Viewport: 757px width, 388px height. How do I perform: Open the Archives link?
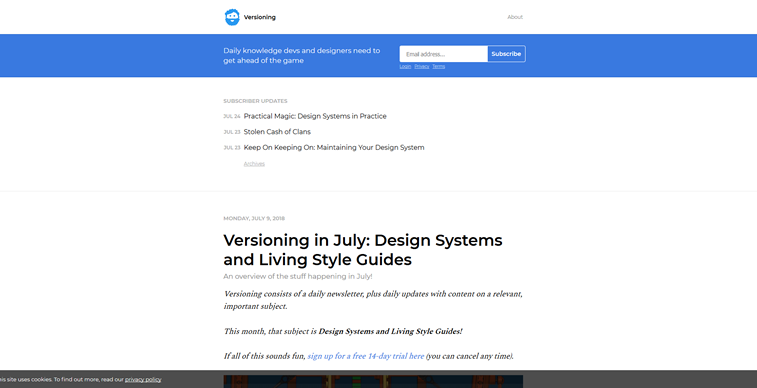(x=254, y=164)
